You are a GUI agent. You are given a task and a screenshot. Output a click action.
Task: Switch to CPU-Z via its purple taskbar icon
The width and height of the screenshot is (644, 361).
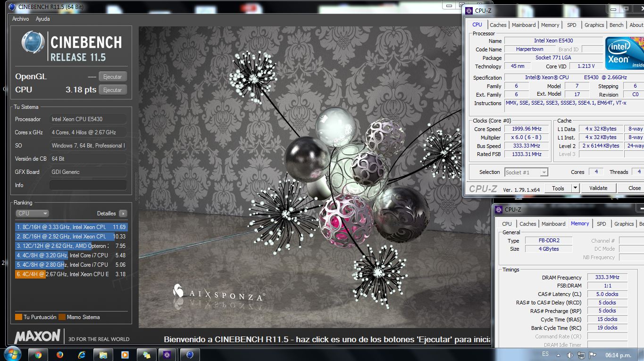(x=168, y=355)
